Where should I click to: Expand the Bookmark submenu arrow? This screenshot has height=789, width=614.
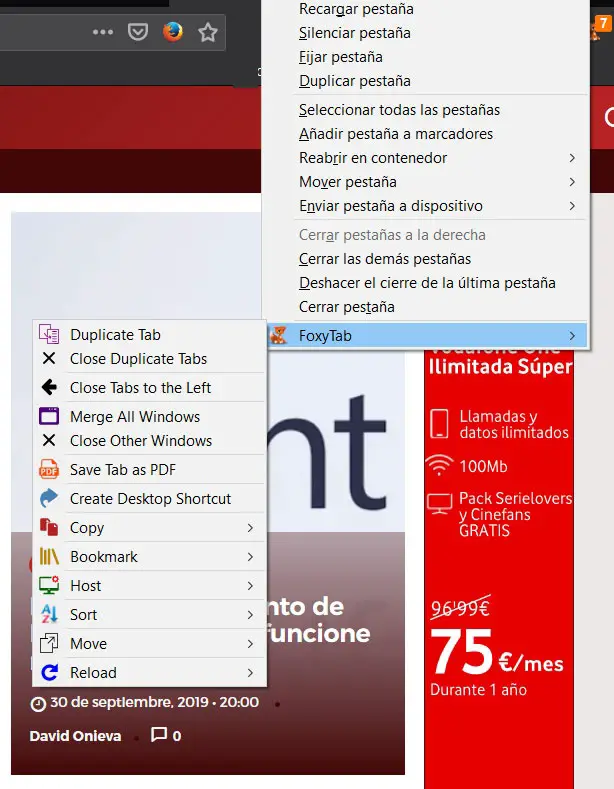[x=250, y=557]
